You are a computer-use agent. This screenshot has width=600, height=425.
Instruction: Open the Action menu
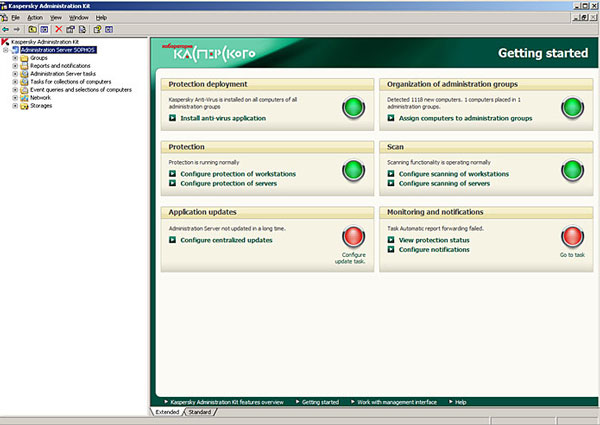(35, 18)
